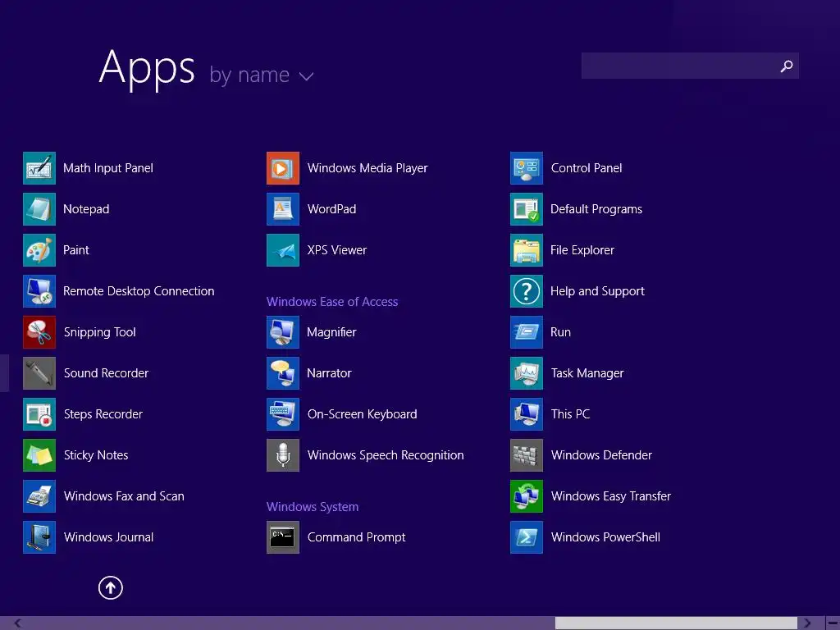Viewport: 840px width, 630px height.
Task: Open Help and Support question-mark icon
Action: pos(527,291)
